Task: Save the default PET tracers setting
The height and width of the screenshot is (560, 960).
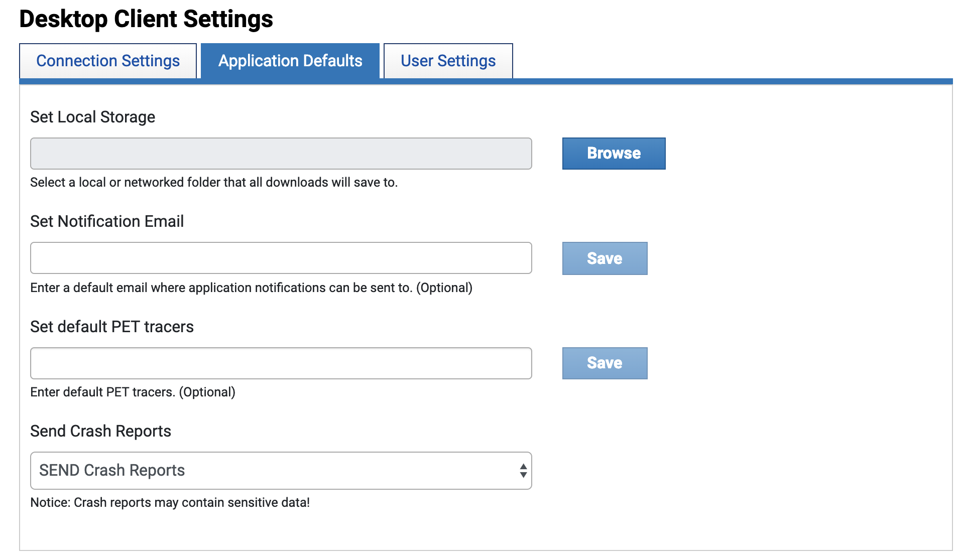Action: click(605, 363)
